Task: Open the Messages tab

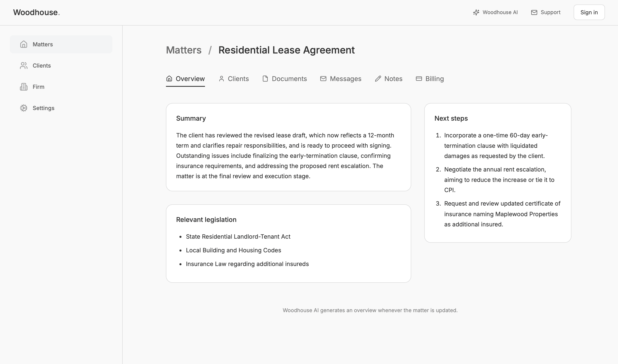Action: 341,79
